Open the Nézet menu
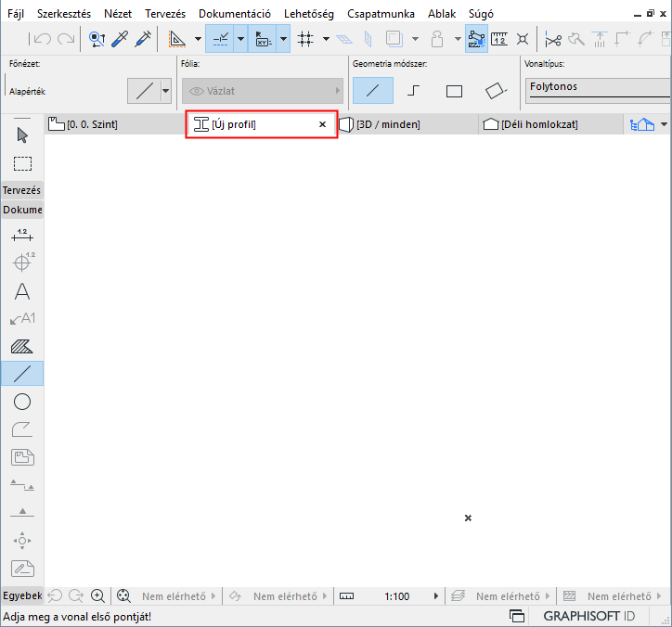Viewport: 672px width, 627px height. [118, 14]
